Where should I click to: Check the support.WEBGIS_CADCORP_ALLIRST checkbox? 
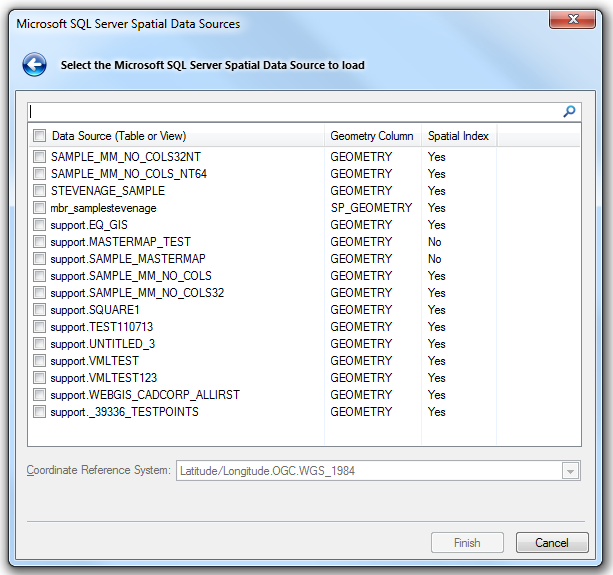click(39, 395)
